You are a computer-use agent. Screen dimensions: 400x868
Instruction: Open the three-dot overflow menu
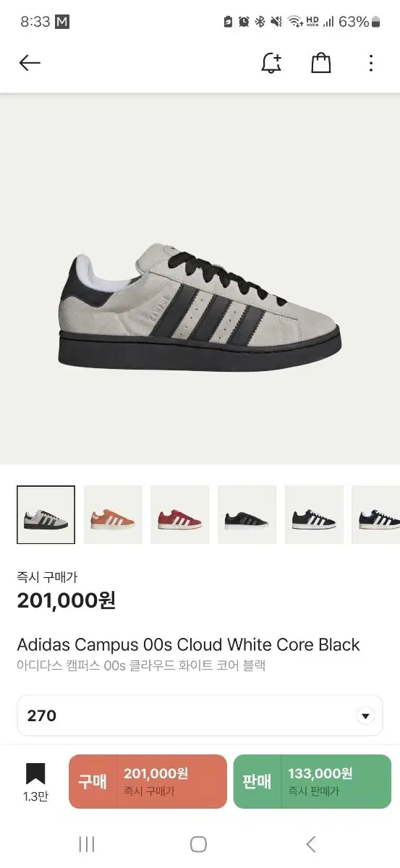[370, 63]
